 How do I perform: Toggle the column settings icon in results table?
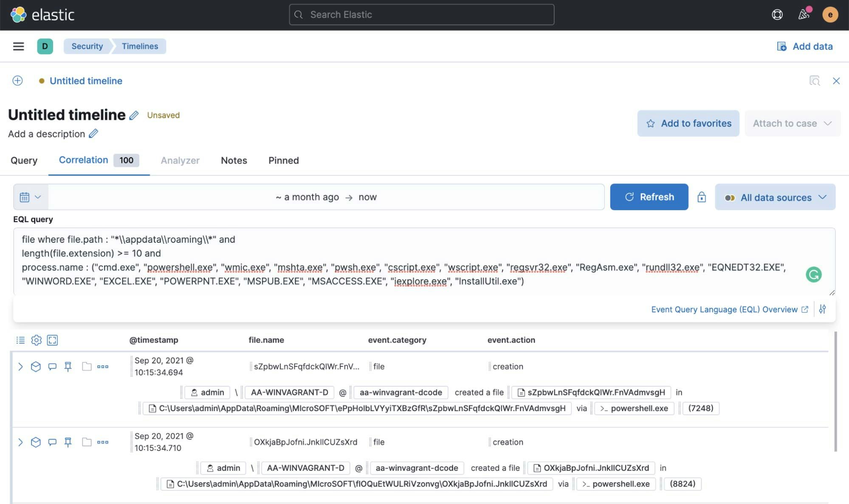36,340
